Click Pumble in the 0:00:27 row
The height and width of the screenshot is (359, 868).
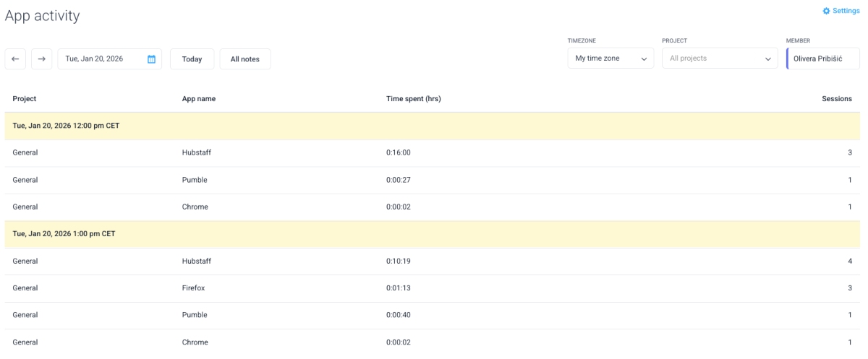195,180
